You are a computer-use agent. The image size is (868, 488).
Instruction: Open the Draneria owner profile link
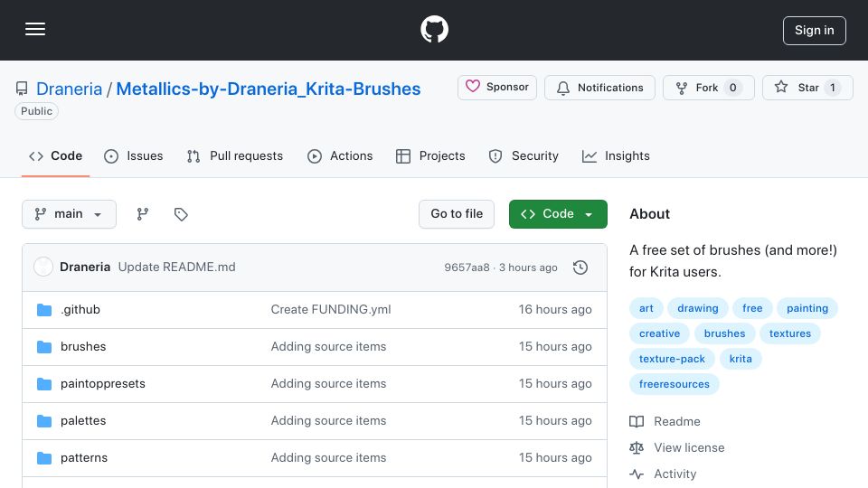click(x=70, y=89)
